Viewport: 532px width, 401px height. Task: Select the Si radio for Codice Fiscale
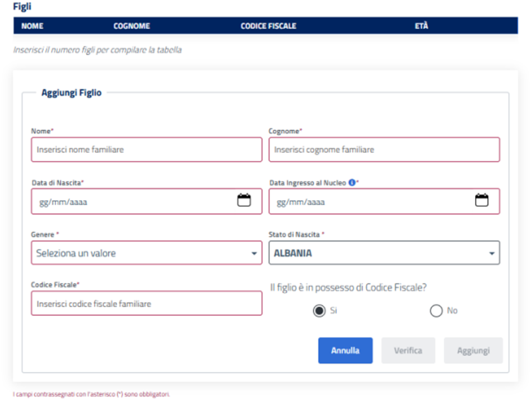coord(319,311)
